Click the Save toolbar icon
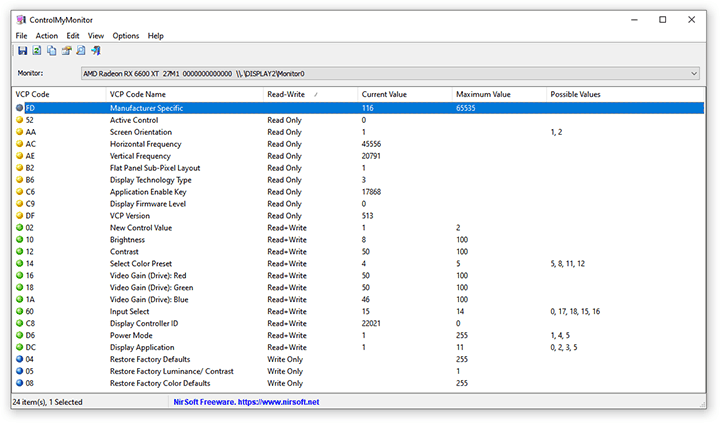The image size is (720, 423). click(22, 51)
